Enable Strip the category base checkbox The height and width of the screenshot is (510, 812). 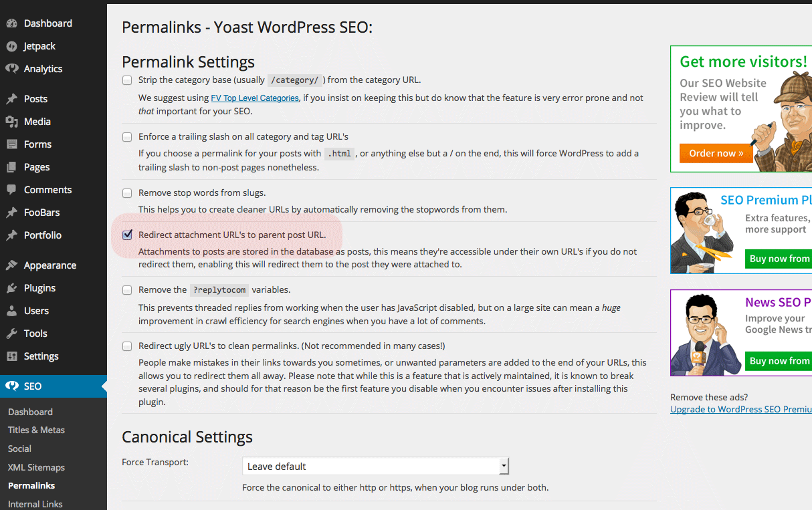pos(127,80)
